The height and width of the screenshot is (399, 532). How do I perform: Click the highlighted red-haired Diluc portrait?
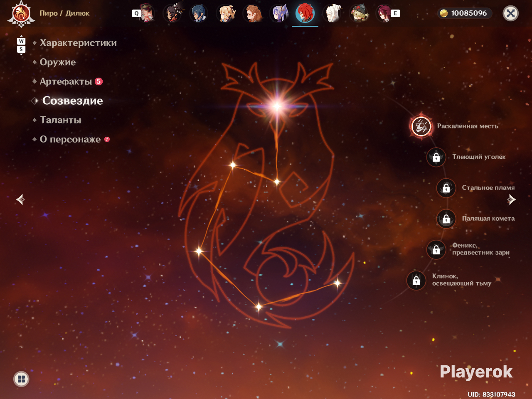305,13
